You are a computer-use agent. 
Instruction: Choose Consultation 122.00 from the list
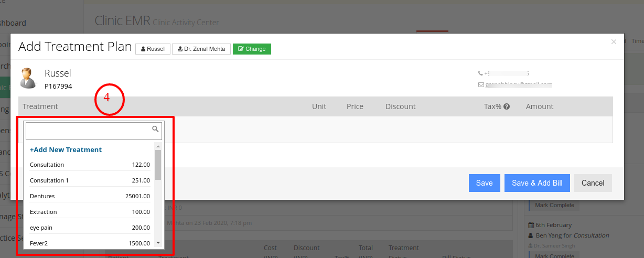[90, 165]
